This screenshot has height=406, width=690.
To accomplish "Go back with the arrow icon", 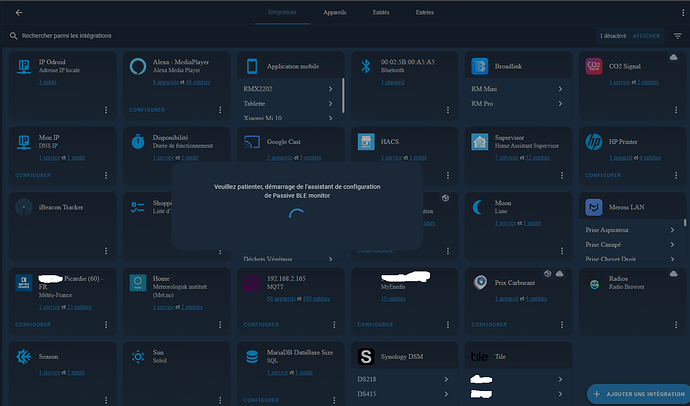I will tap(18, 13).
